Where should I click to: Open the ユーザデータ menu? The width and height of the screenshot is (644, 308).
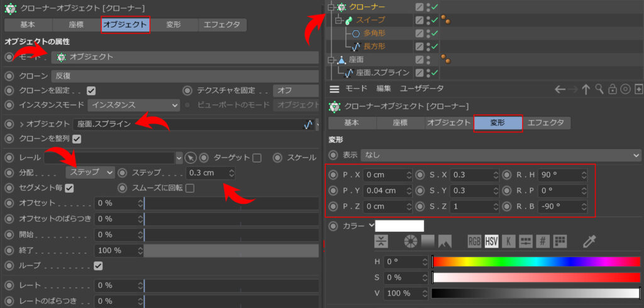422,89
